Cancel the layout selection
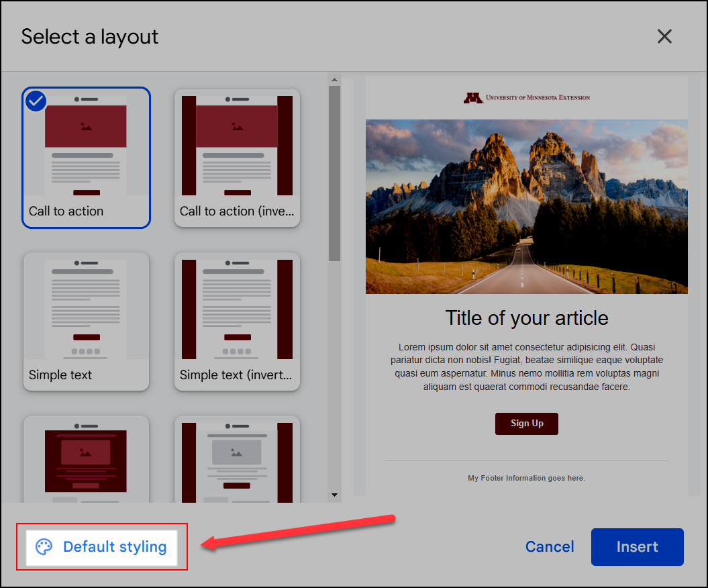This screenshot has height=588, width=708. click(x=550, y=547)
